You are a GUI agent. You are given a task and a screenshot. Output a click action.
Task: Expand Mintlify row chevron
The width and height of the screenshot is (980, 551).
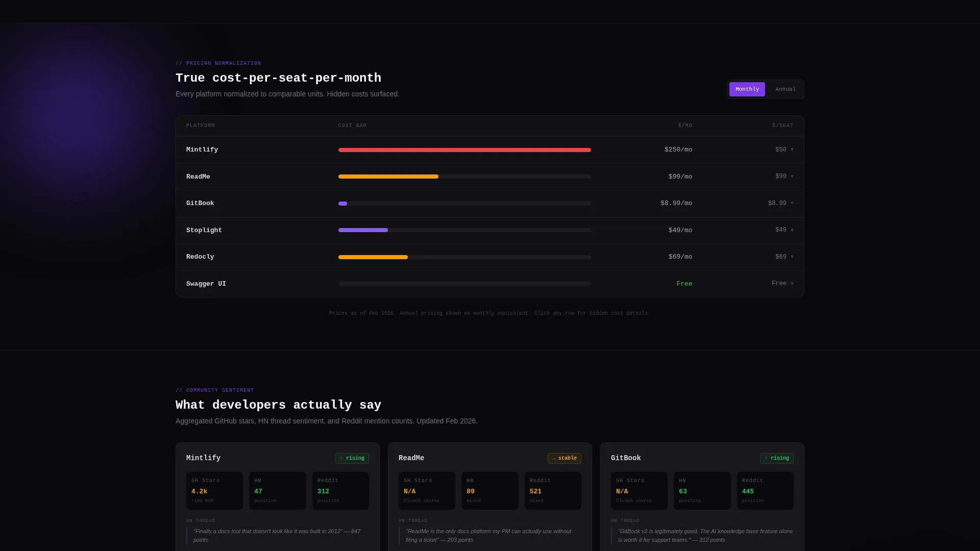pos(792,150)
